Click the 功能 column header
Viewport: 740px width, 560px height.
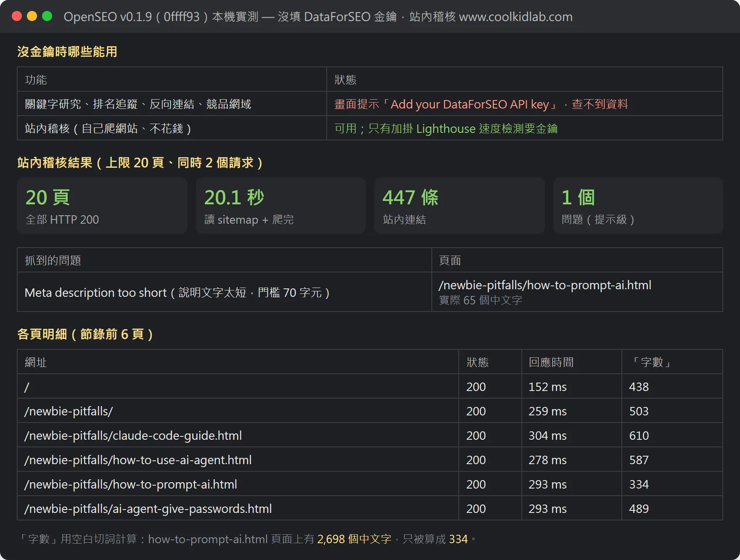click(x=172, y=79)
